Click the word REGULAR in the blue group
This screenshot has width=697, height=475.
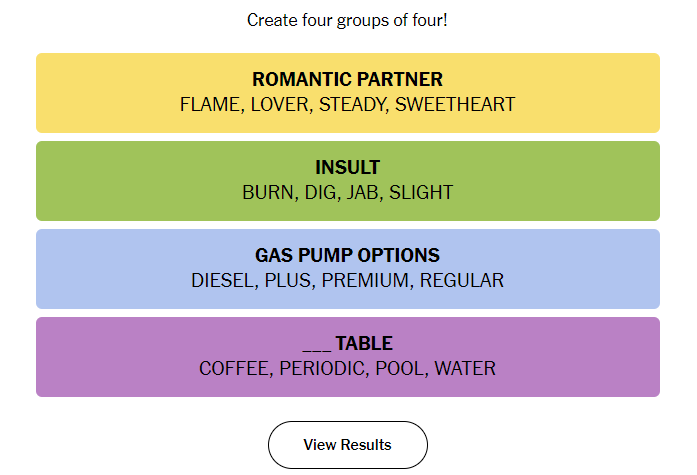(462, 280)
